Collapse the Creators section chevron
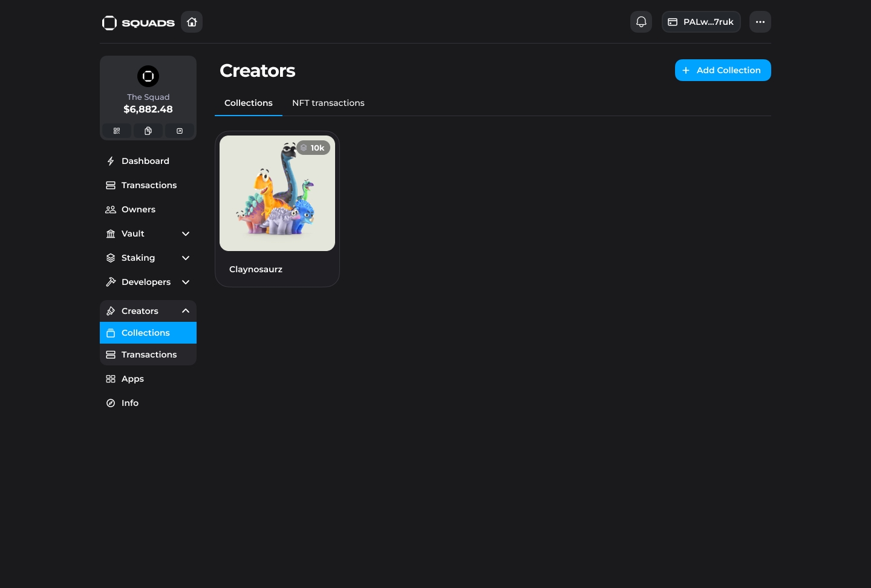Screen dimensions: 871x588 186,311
